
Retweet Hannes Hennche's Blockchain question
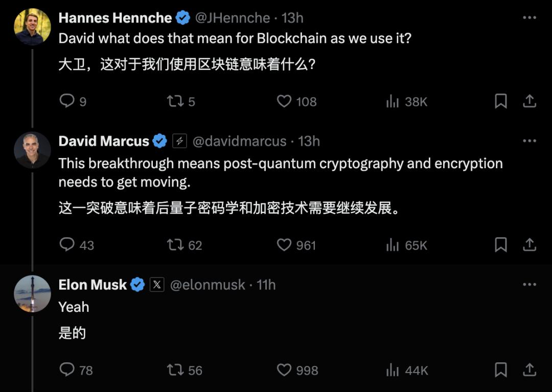[175, 101]
